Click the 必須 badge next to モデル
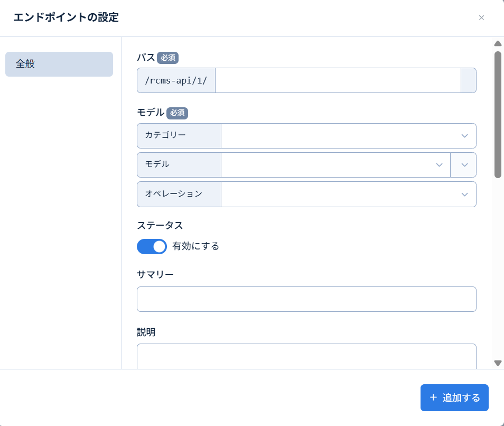This screenshot has width=504, height=426. [177, 113]
